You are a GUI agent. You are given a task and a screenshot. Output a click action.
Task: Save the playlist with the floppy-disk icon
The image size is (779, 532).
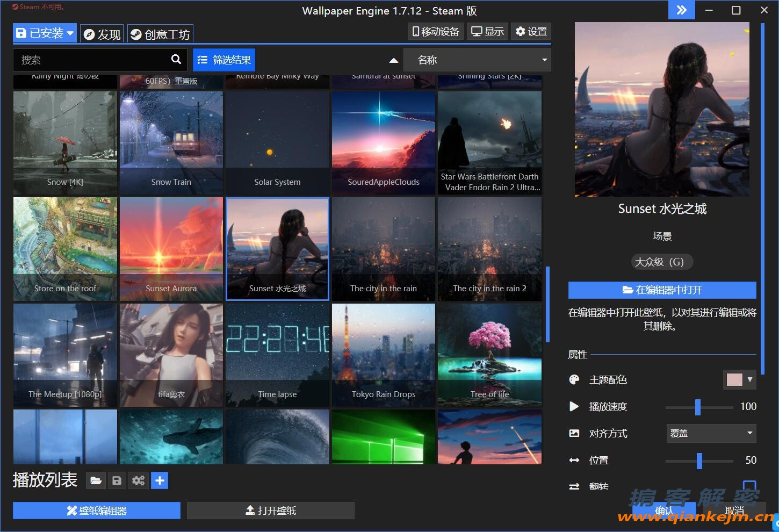pyautogui.click(x=117, y=480)
